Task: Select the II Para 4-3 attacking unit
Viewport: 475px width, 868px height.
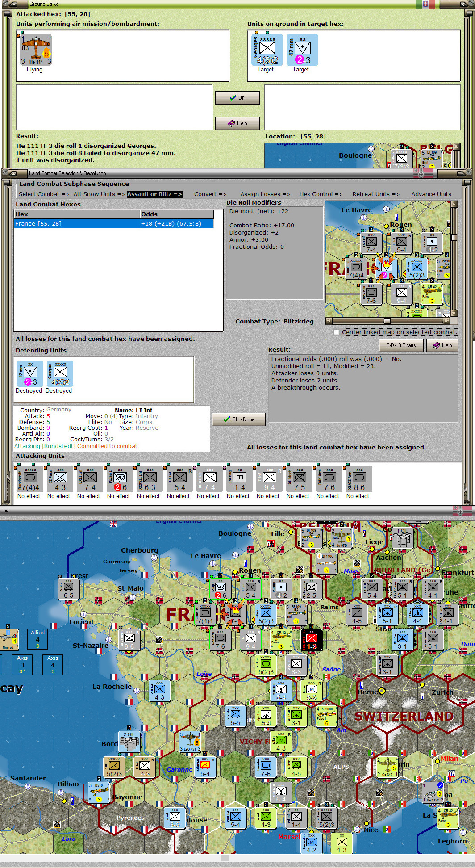Action: coord(60,479)
